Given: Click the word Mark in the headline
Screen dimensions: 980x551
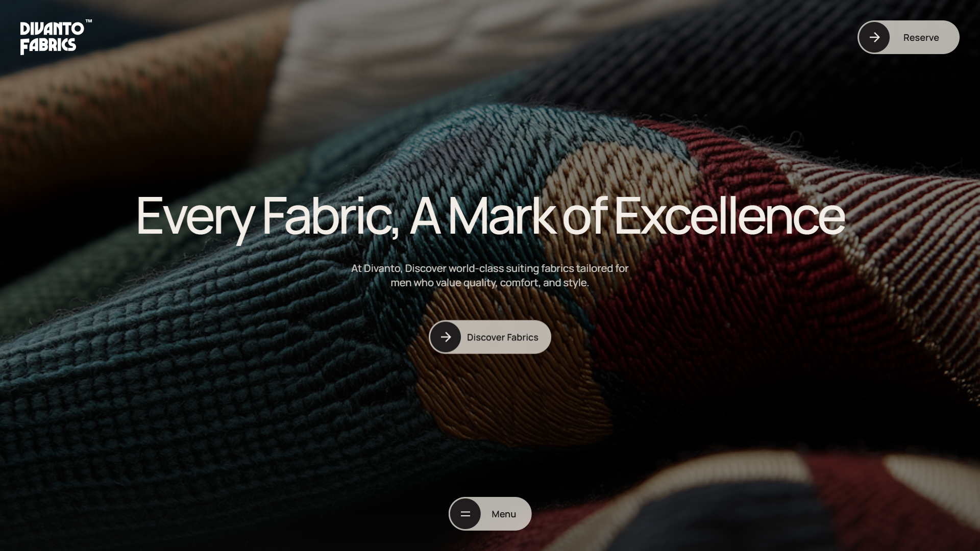Looking at the screenshot, I should (502, 215).
